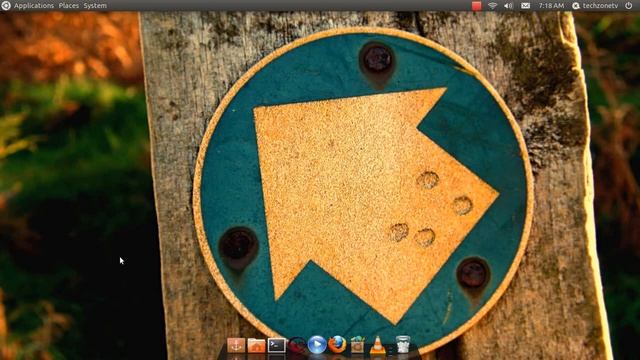Open the Trash from the dock

click(402, 344)
